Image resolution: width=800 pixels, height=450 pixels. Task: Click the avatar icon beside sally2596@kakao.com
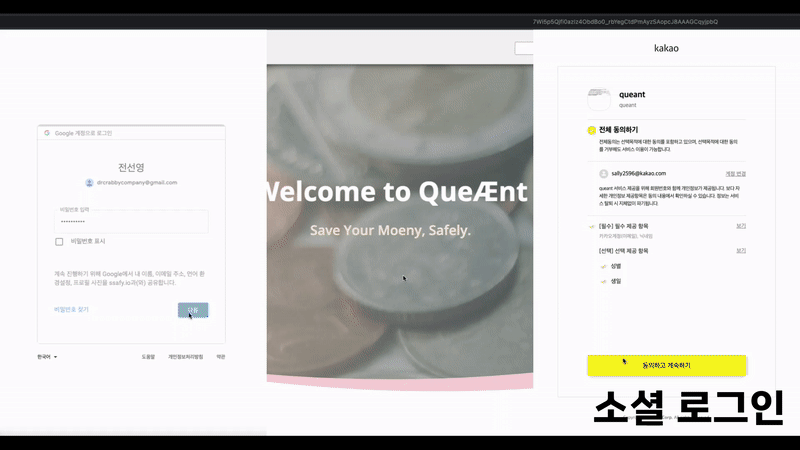point(604,174)
